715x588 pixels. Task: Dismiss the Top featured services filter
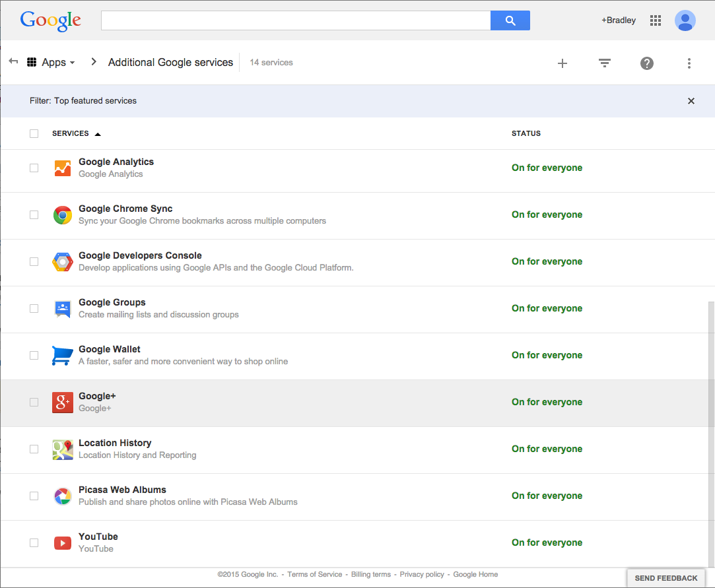pyautogui.click(x=691, y=101)
